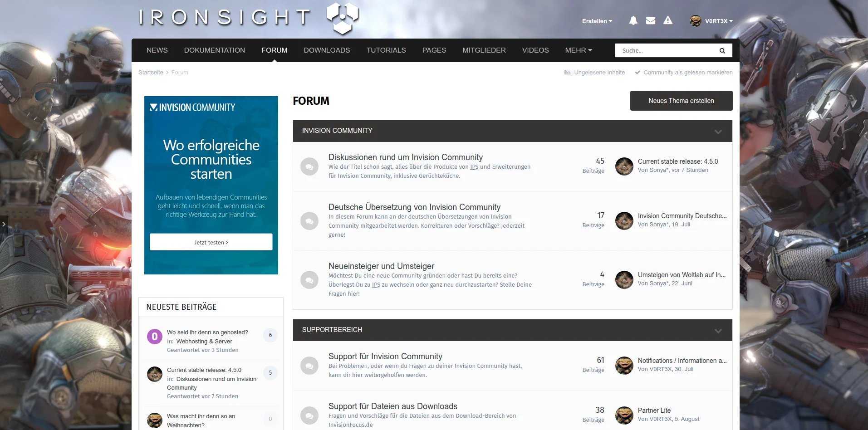The width and height of the screenshot is (868, 430).
Task: Open the Erstellen dropdown menu
Action: pyautogui.click(x=597, y=21)
